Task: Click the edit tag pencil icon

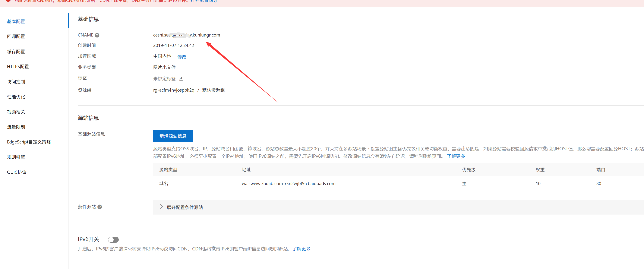Action: (x=181, y=79)
